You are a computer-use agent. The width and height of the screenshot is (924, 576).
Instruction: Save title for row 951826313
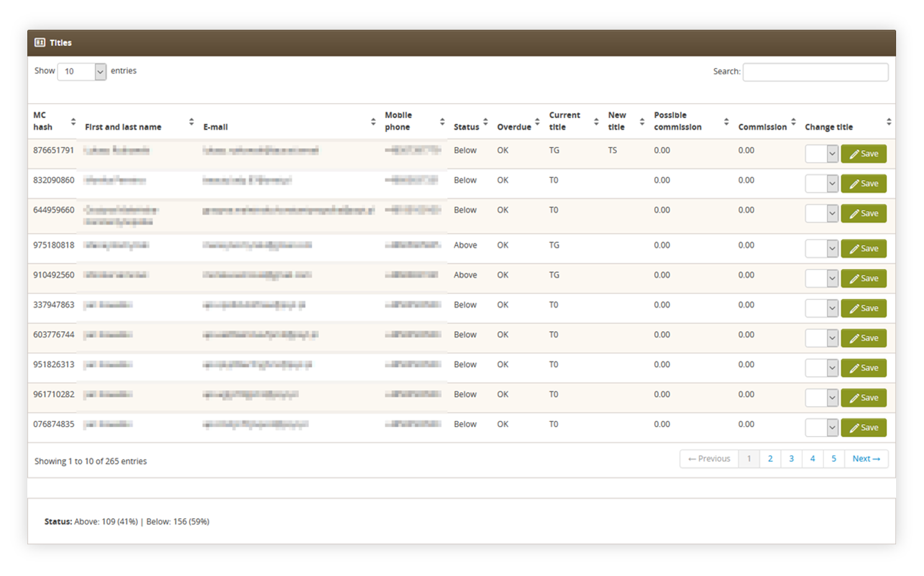[864, 368]
